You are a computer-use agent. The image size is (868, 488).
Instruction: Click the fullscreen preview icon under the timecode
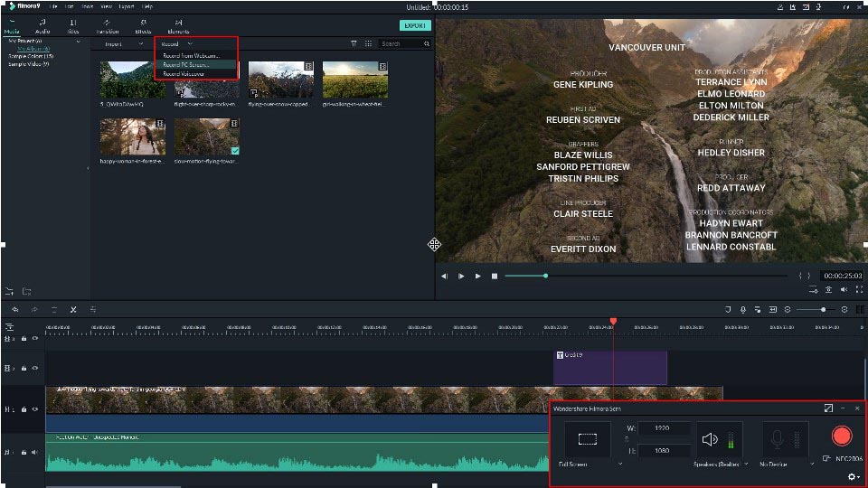[x=859, y=289]
